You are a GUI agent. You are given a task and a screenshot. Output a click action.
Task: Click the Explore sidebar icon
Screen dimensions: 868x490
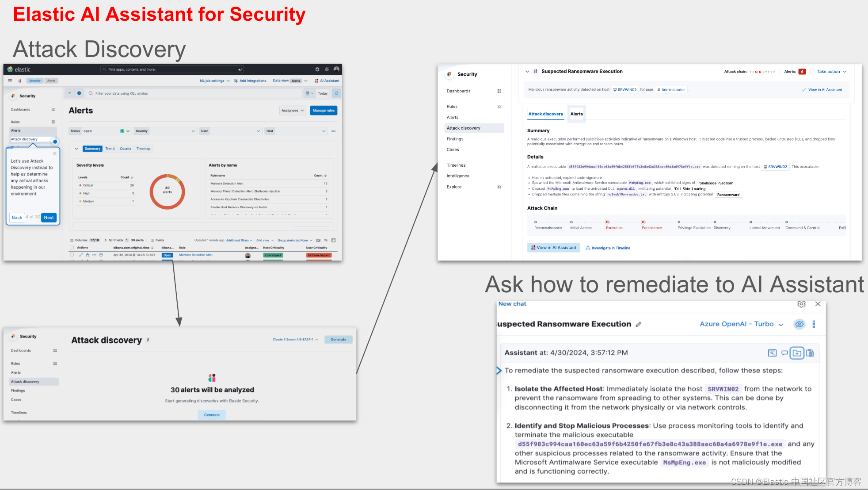click(499, 186)
